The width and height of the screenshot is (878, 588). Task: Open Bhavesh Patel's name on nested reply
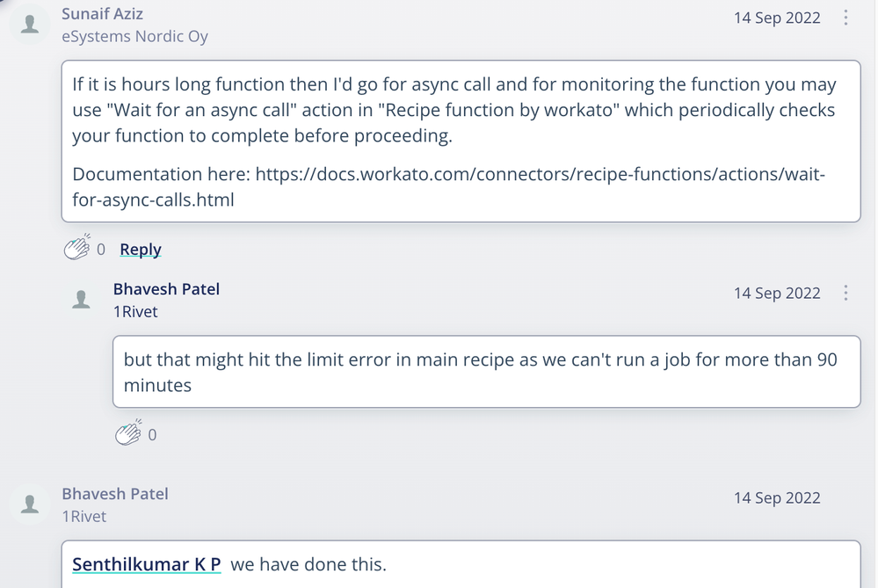point(166,289)
